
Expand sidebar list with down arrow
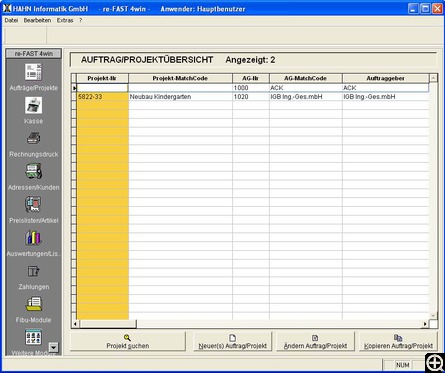[x=53, y=348]
